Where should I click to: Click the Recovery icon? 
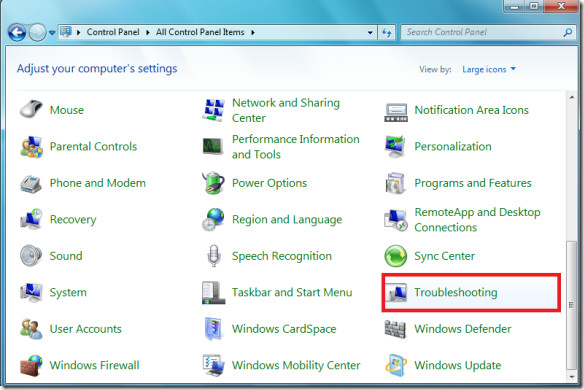click(31, 219)
